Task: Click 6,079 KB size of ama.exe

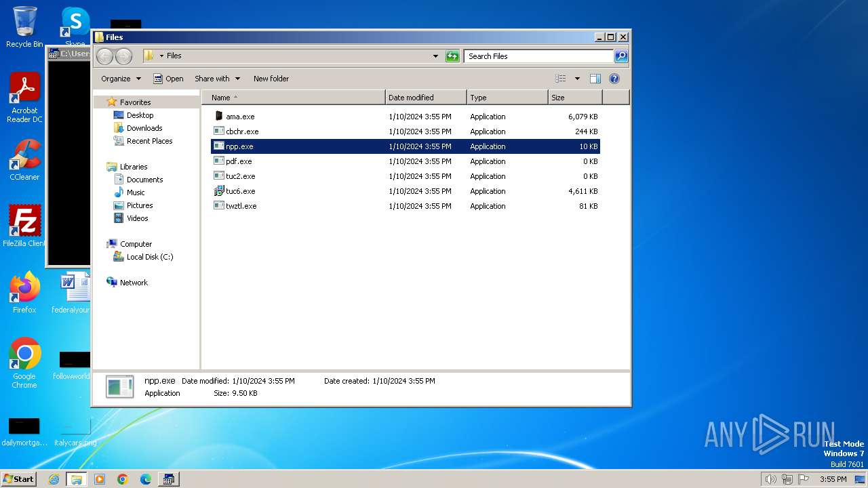Action: pyautogui.click(x=583, y=117)
